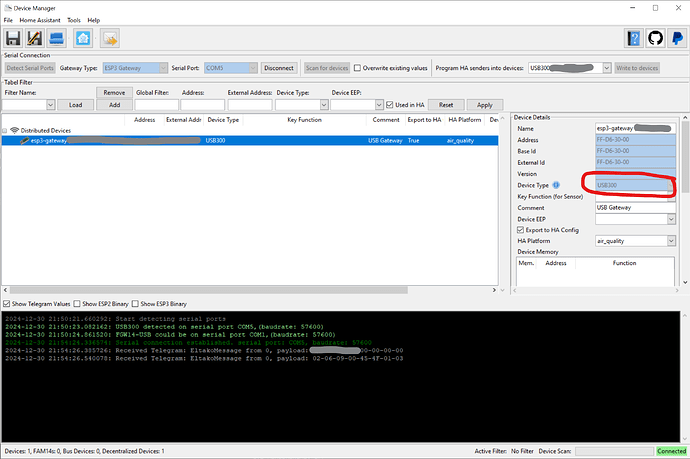Click the Remove filter button
The height and width of the screenshot is (459, 690).
click(x=114, y=92)
